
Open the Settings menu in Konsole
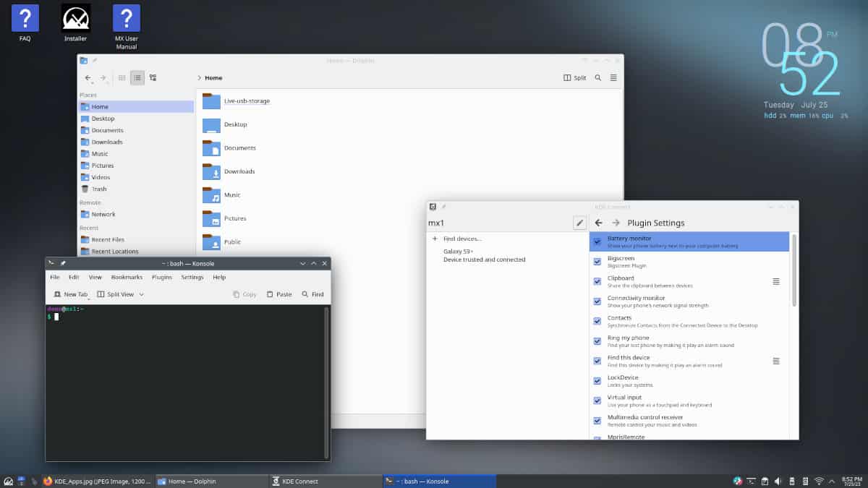click(192, 277)
